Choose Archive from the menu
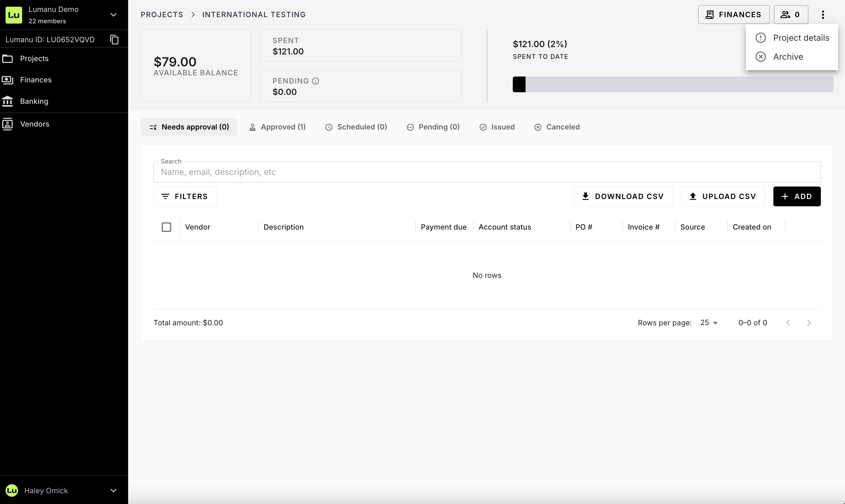Viewport: 845px width, 504px height. (x=788, y=57)
